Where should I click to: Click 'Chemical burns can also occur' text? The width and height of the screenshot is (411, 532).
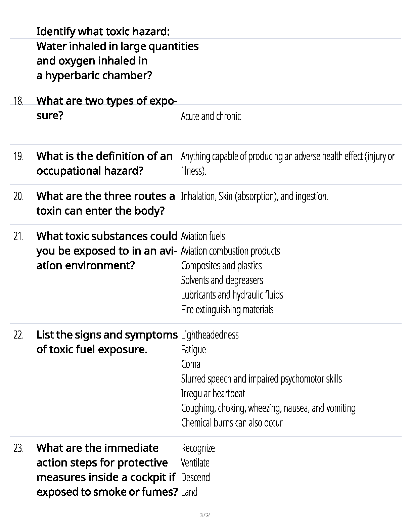pos(232,423)
